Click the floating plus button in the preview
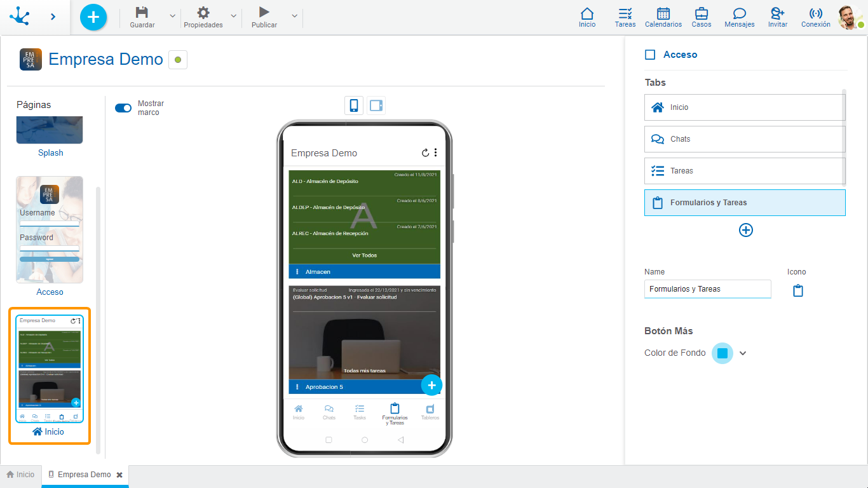The height and width of the screenshot is (488, 868). (431, 385)
